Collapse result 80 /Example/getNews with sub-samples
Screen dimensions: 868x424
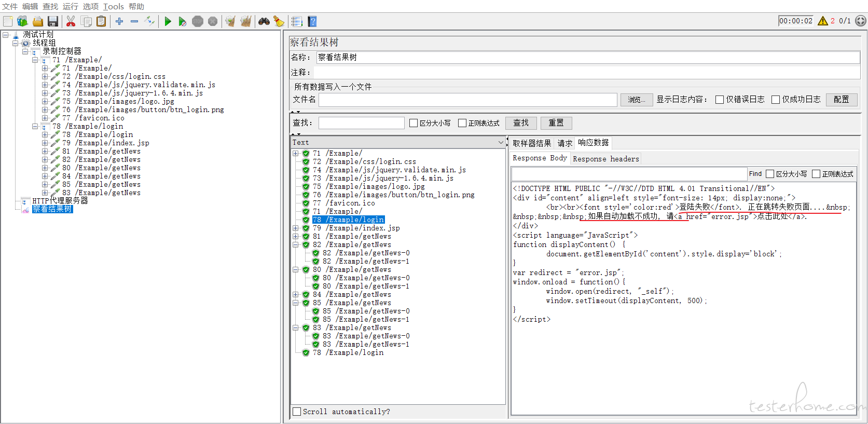295,269
